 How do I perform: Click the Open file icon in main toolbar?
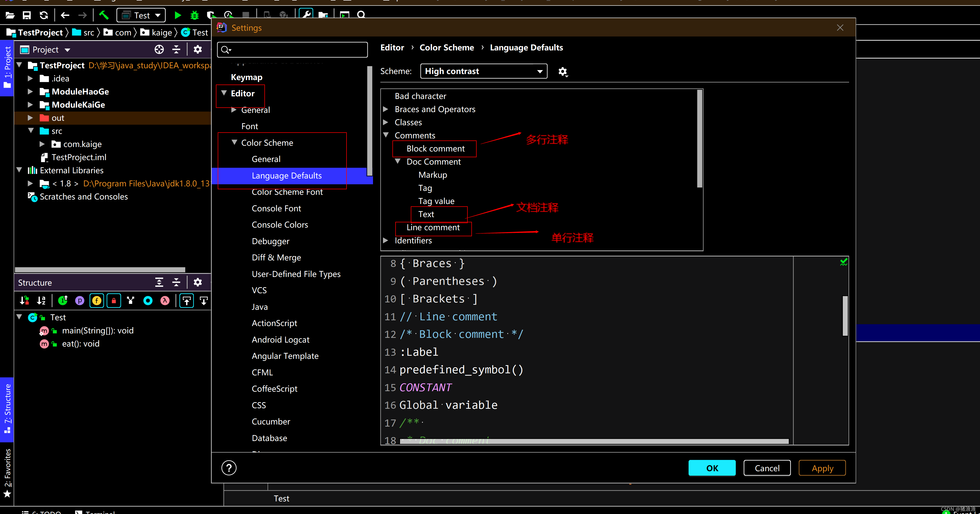point(10,15)
